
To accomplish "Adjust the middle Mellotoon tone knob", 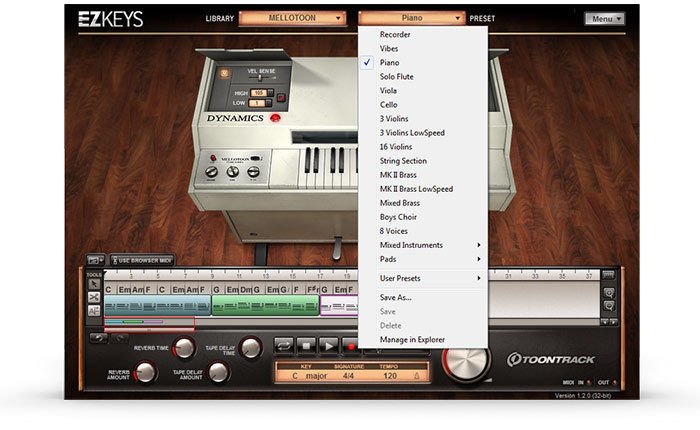I will coord(233,172).
